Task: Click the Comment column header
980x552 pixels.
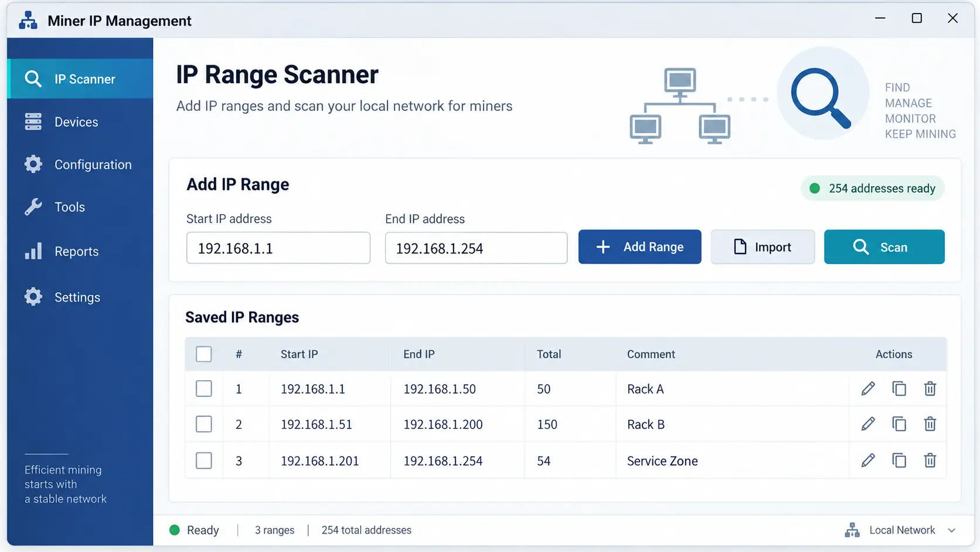Action: 651,354
